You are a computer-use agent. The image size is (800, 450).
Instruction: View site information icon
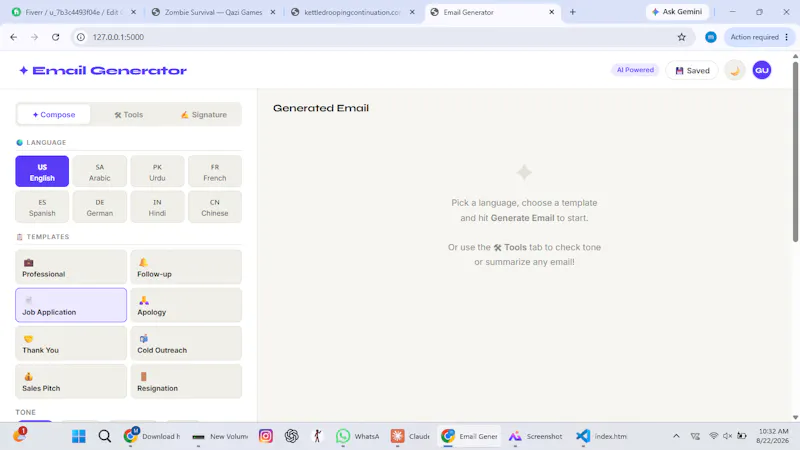(x=81, y=37)
